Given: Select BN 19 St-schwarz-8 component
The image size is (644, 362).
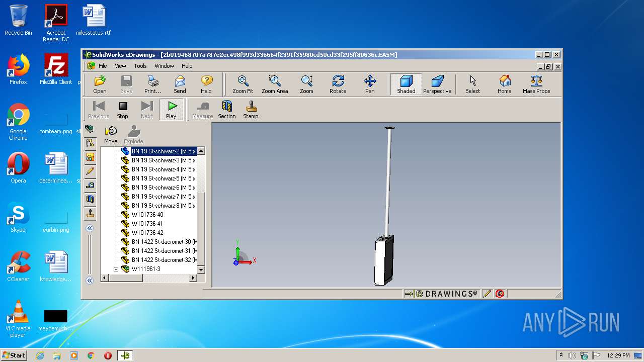Looking at the screenshot, I should point(164,206).
